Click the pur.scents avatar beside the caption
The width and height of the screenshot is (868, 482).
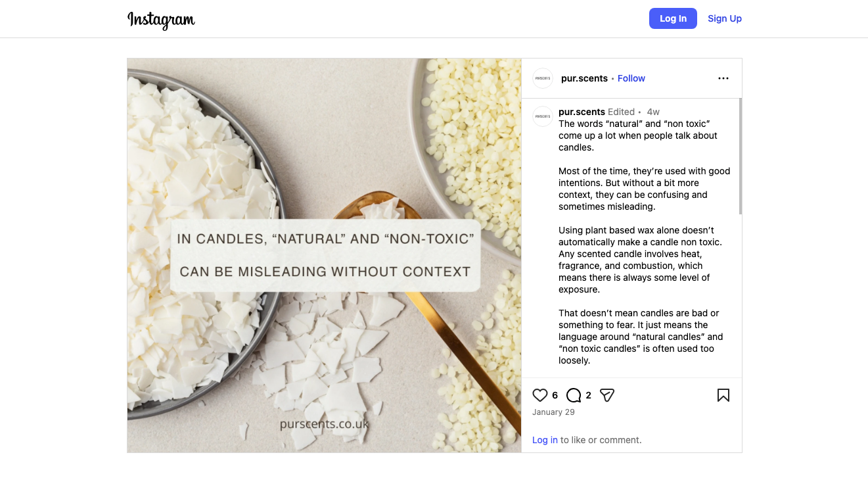click(543, 116)
